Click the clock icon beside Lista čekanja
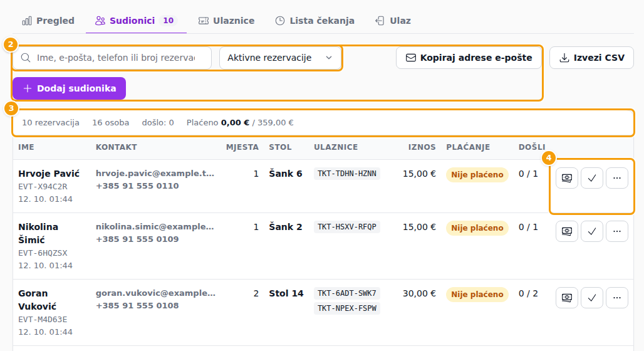Viewport: 644px width, 351px height. [x=279, y=21]
